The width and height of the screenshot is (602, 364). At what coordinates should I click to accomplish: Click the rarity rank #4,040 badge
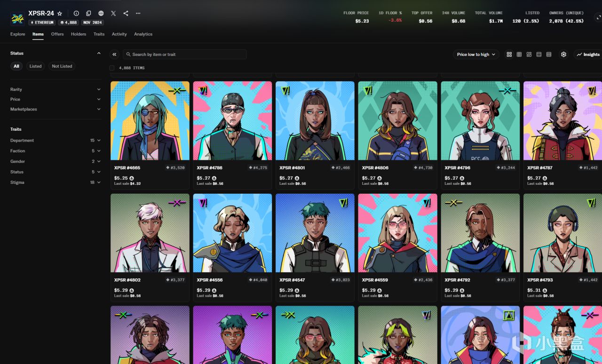tap(258, 280)
